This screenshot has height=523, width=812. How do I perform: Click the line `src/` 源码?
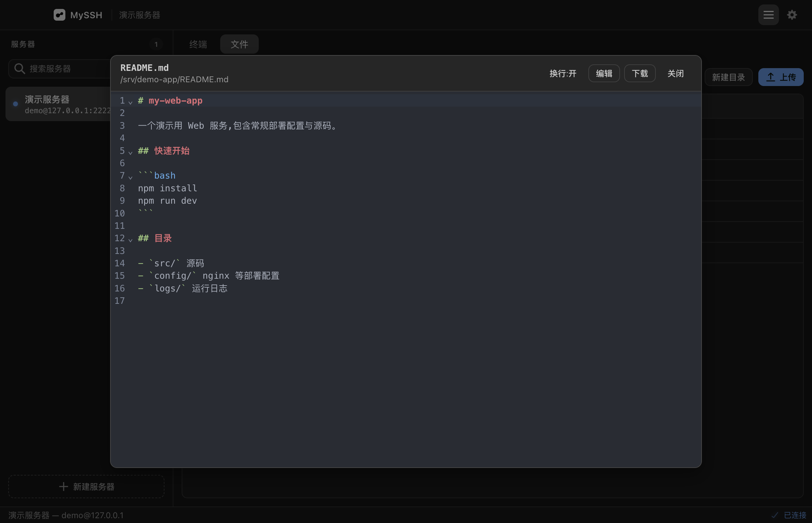point(171,263)
